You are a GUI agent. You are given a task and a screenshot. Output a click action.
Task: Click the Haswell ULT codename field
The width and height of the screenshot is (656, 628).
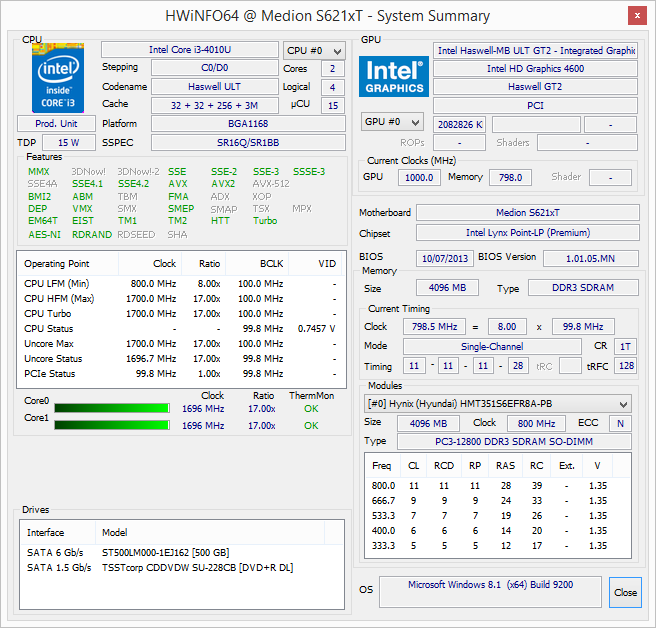tap(215, 87)
